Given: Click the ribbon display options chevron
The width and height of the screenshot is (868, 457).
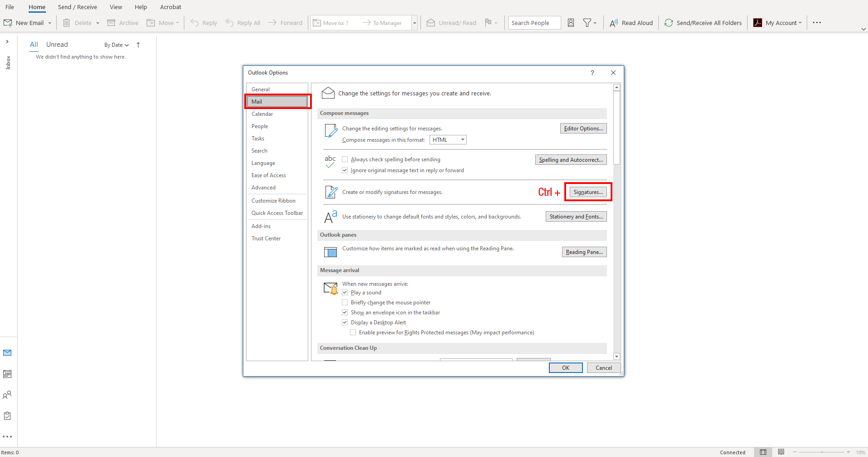Looking at the screenshot, I should click(x=863, y=29).
